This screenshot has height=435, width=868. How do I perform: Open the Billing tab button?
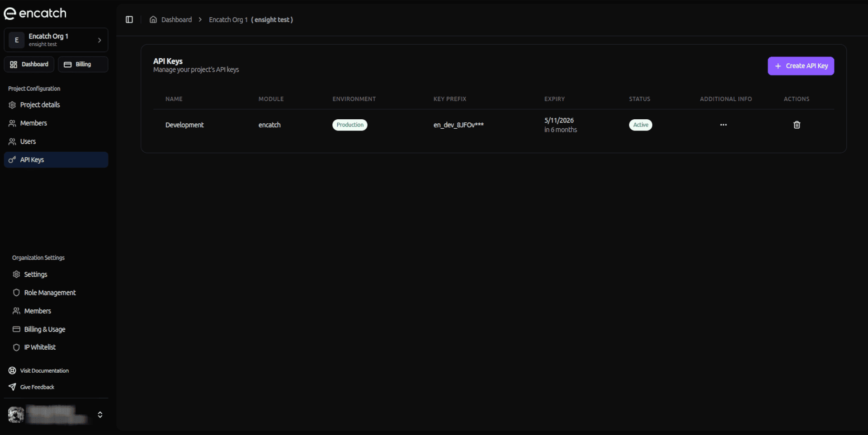click(83, 64)
